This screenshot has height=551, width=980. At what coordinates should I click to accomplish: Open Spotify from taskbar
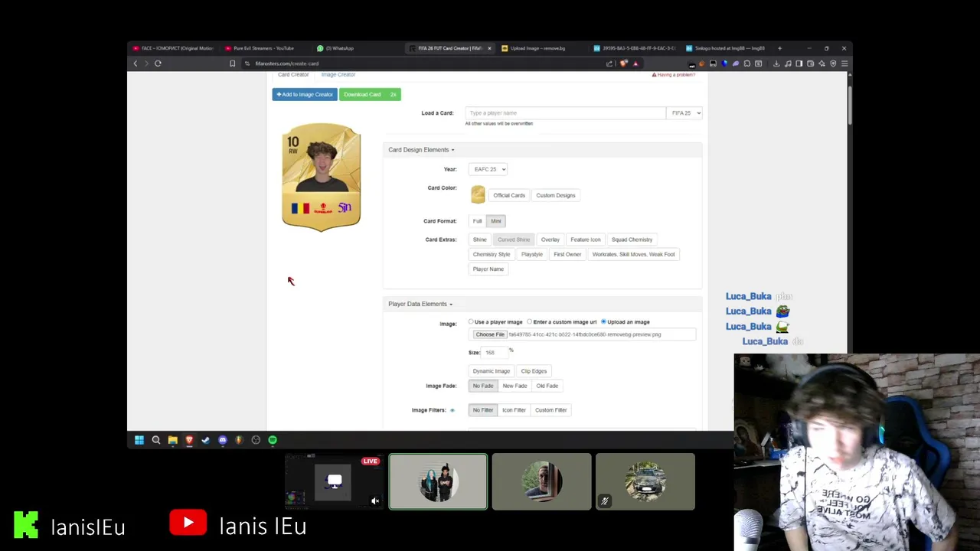(273, 440)
